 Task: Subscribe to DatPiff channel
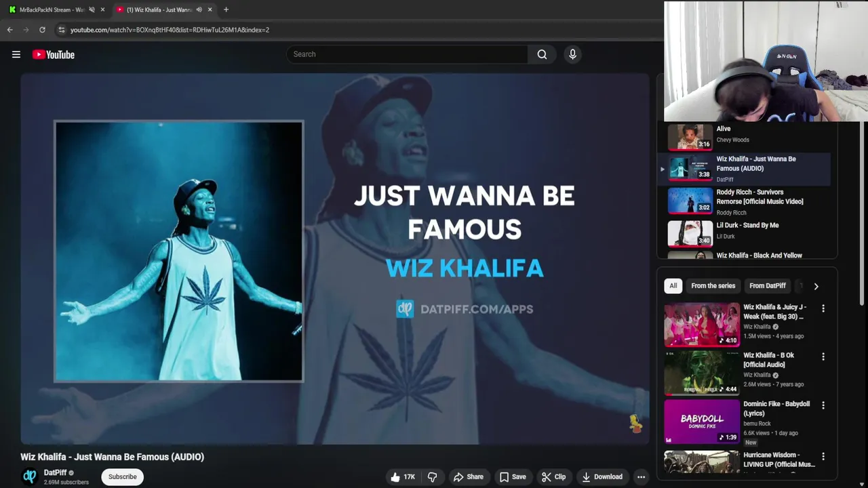pyautogui.click(x=123, y=477)
